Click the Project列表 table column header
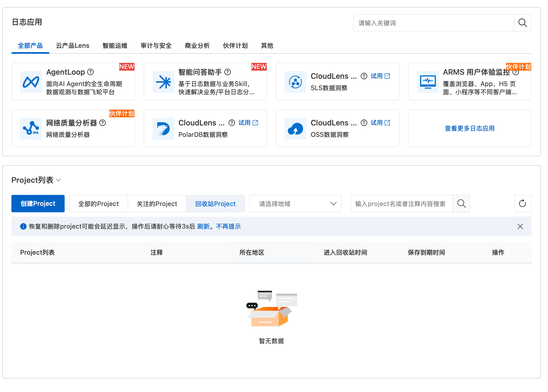Image resolution: width=548 pixels, height=392 pixels. coord(37,252)
